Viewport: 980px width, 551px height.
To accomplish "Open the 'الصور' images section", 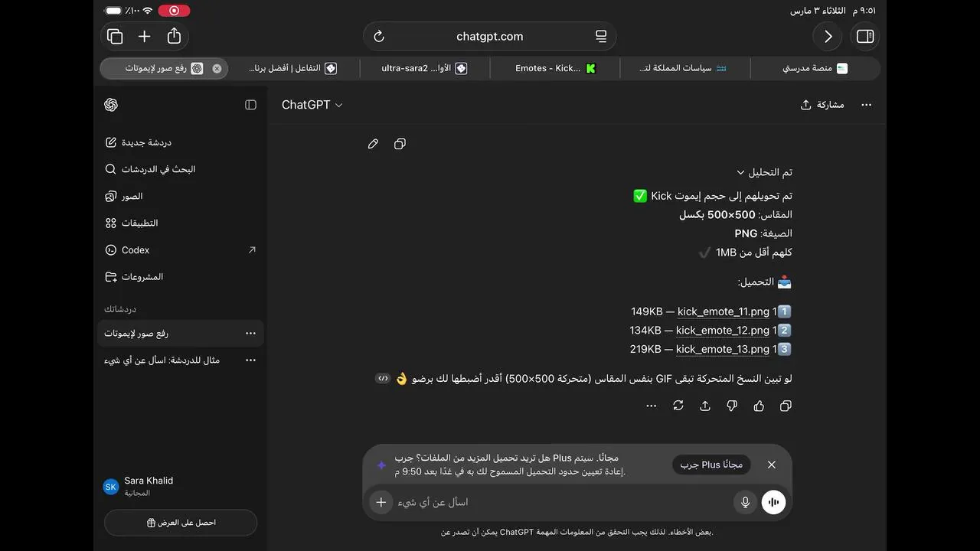I will (181, 196).
